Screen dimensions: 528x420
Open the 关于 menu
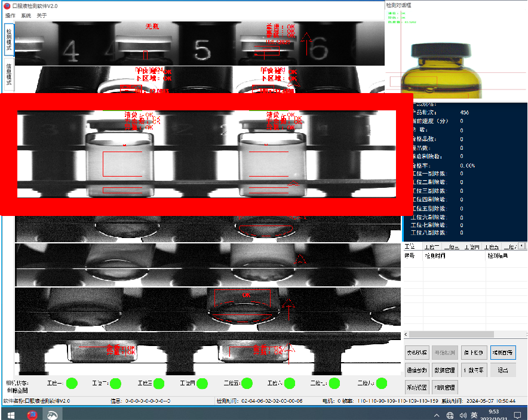click(42, 16)
